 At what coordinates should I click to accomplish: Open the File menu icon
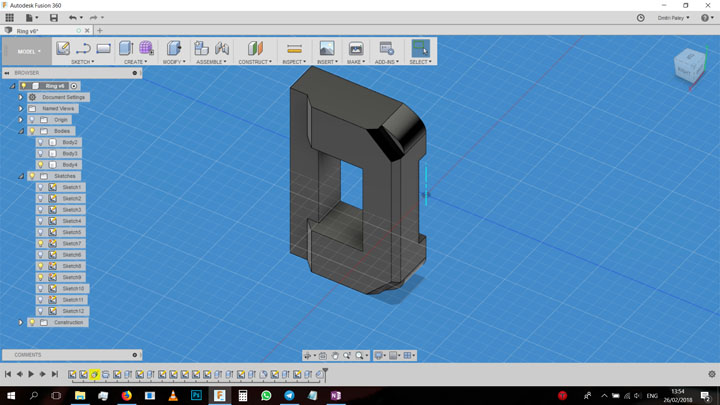click(31, 17)
